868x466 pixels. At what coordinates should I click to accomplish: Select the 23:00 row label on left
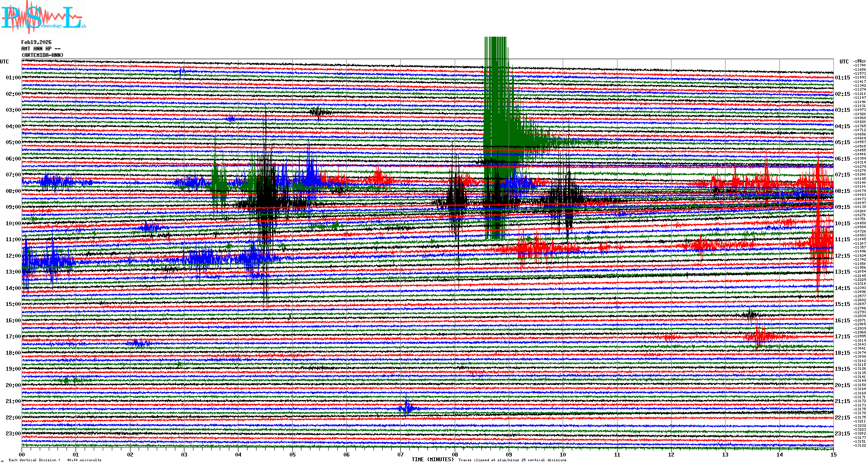point(13,434)
